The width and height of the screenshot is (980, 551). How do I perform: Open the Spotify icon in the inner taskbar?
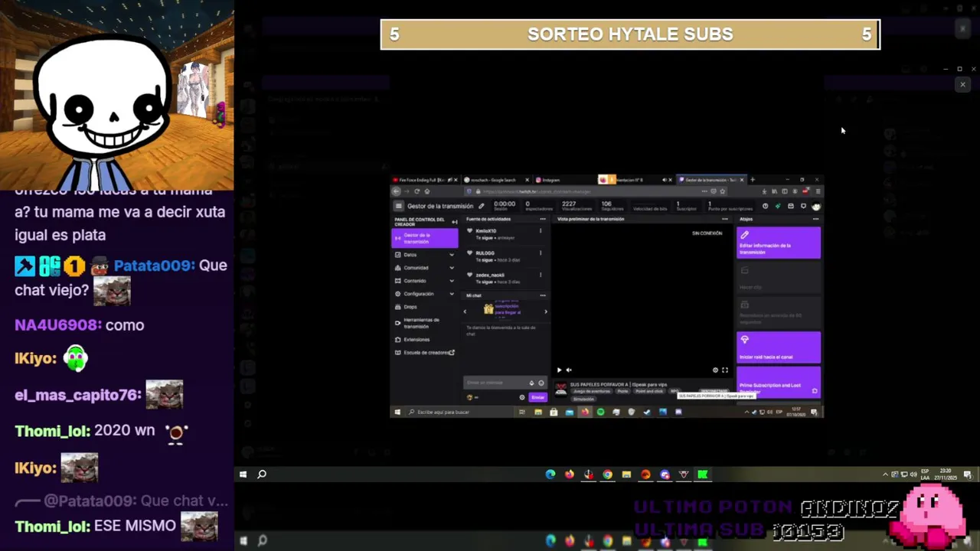(x=600, y=412)
